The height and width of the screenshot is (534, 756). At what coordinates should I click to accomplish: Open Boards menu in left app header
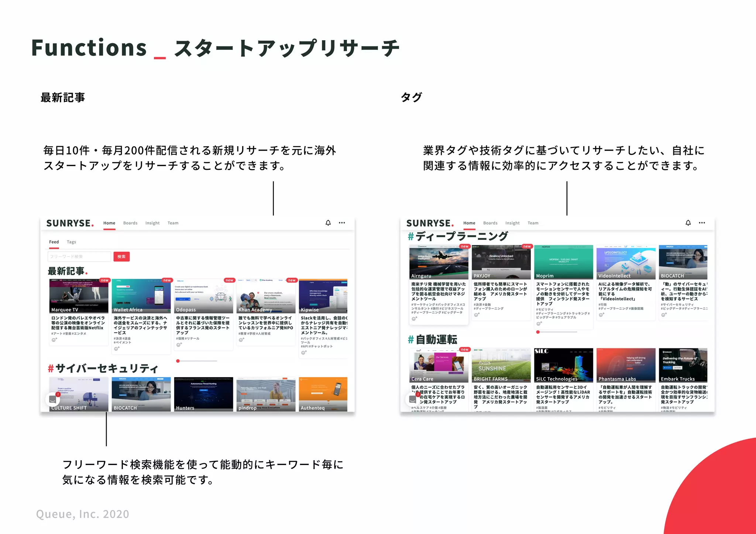pyautogui.click(x=130, y=223)
